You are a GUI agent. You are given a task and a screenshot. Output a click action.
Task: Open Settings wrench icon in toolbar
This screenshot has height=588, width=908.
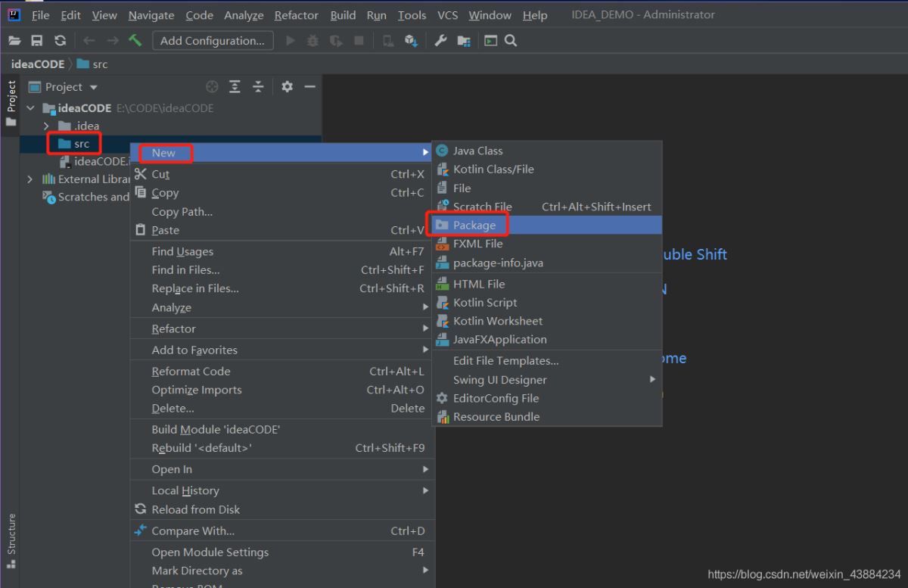(441, 41)
